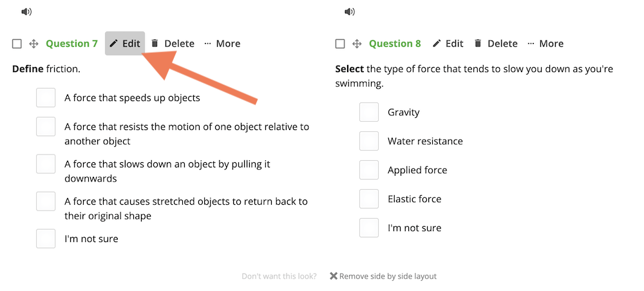Edit Question 7
The image size is (644, 291).
(125, 44)
